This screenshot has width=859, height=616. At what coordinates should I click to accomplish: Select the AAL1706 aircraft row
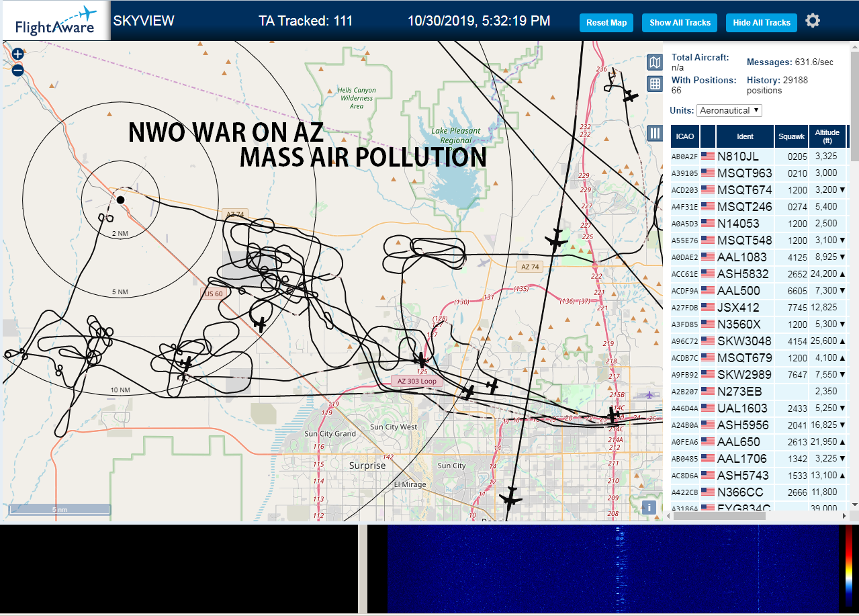point(759,458)
